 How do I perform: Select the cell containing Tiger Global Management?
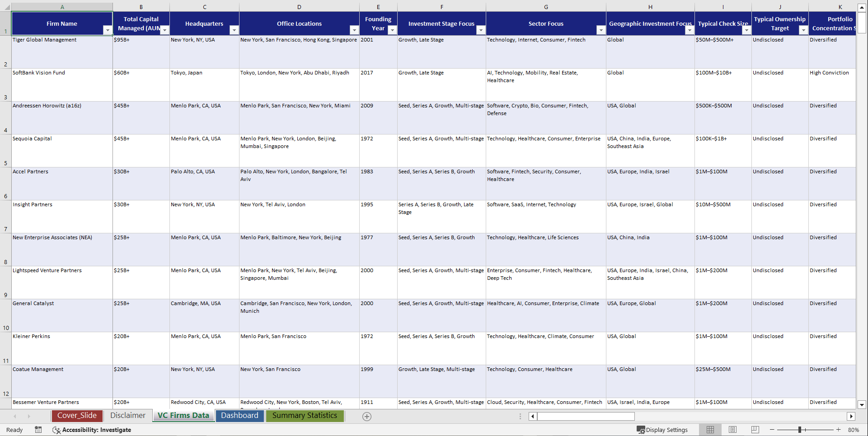(62, 52)
